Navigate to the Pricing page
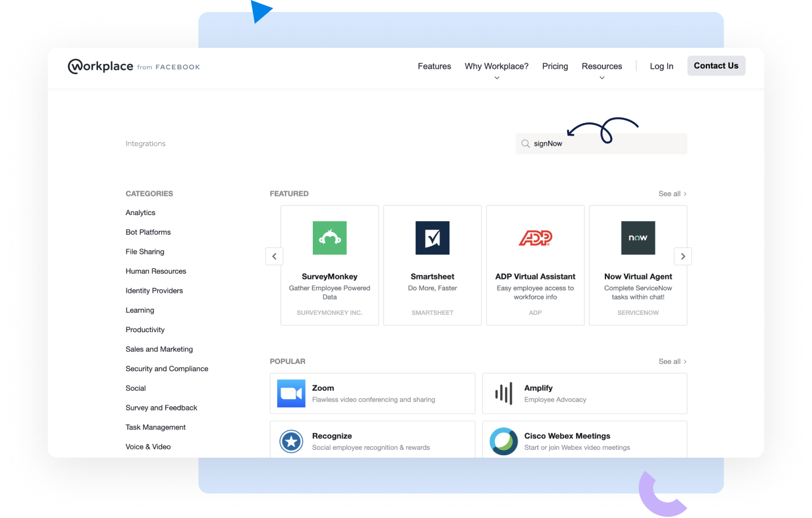 [x=555, y=66]
